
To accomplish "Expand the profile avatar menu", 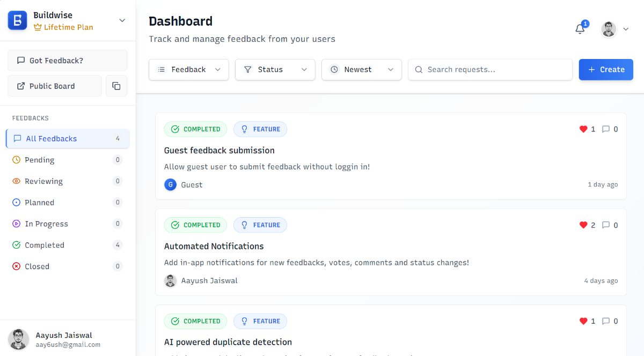I will tap(615, 29).
